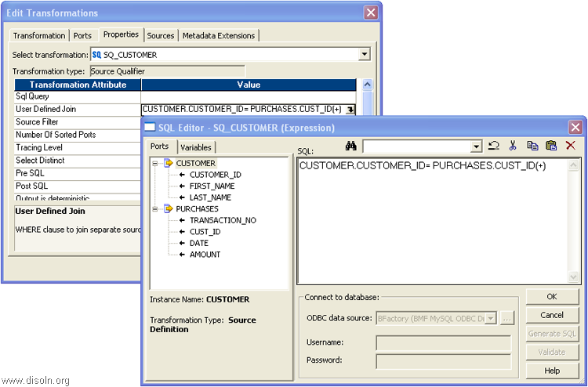Open the find text dropdown in SQL Editor
The height and width of the screenshot is (387, 588).
(x=476, y=146)
